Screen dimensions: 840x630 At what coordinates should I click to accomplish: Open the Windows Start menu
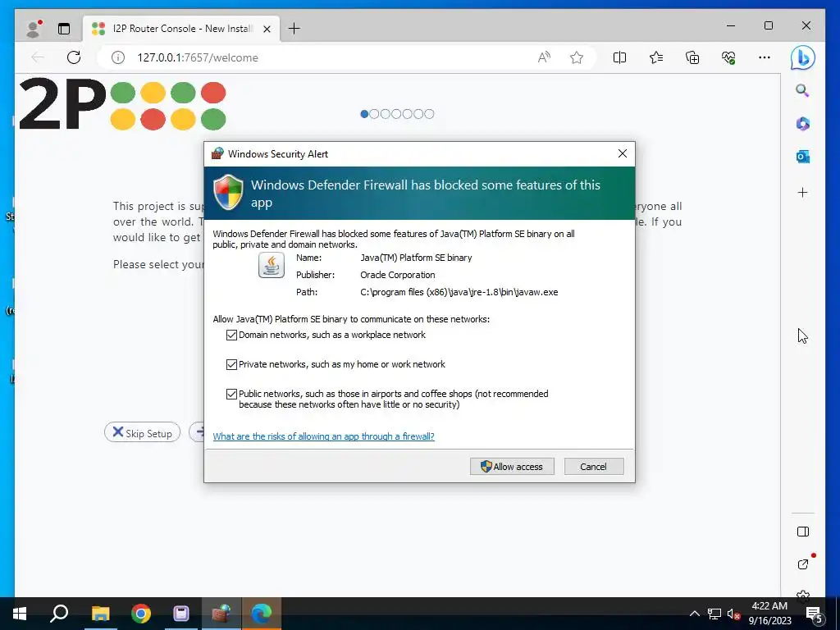(20, 614)
